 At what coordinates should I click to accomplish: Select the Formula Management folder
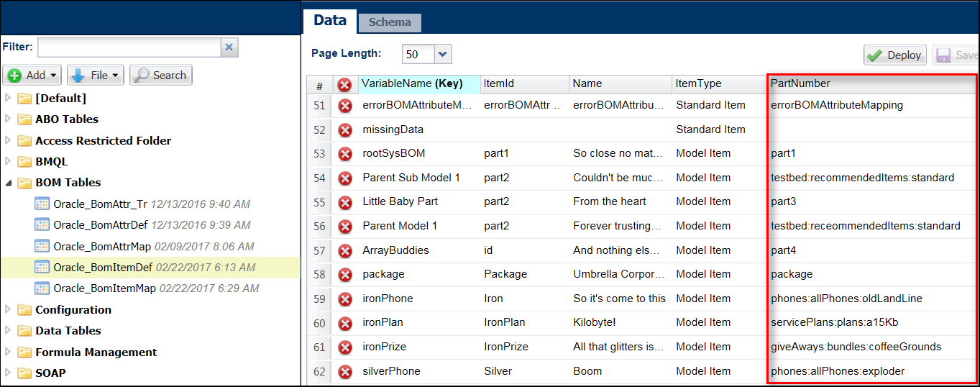click(96, 352)
